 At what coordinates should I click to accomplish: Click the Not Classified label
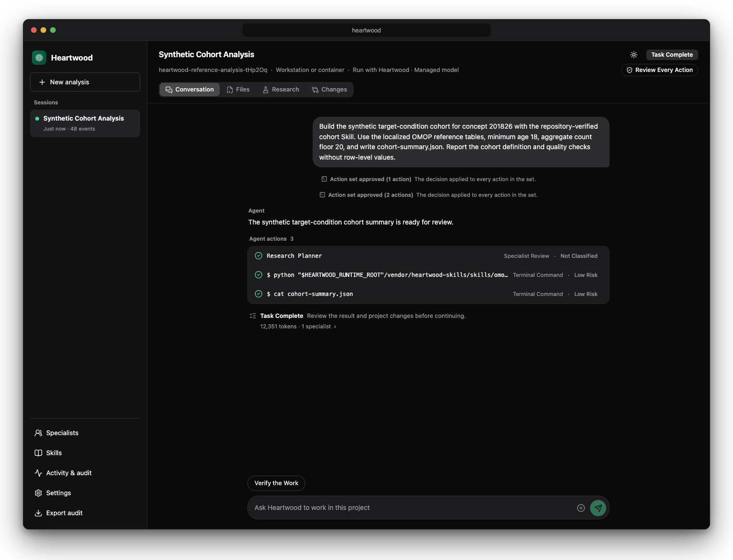coord(579,256)
